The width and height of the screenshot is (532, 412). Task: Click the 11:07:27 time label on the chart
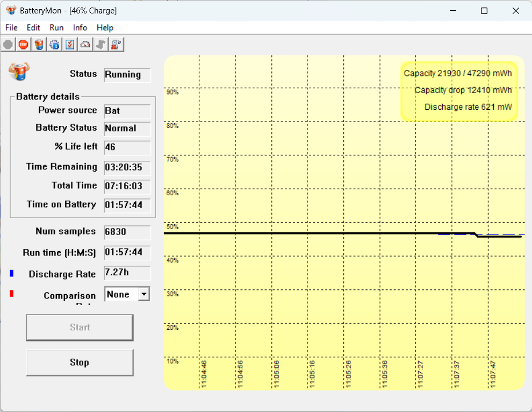(x=420, y=374)
